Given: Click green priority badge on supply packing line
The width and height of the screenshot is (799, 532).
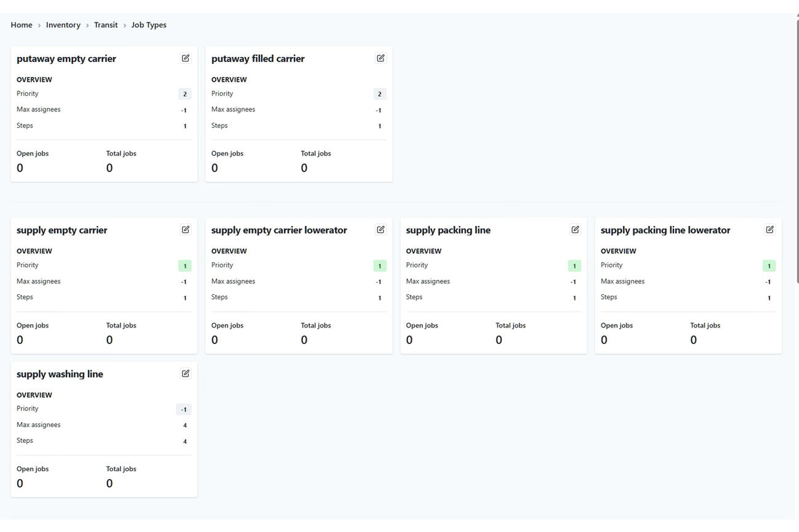Looking at the screenshot, I should (574, 266).
